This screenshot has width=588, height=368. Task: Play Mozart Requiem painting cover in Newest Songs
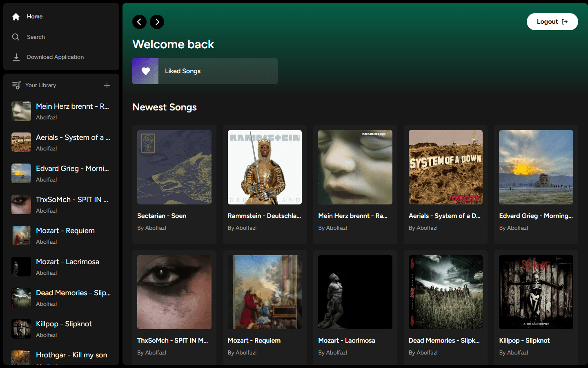[x=265, y=292]
